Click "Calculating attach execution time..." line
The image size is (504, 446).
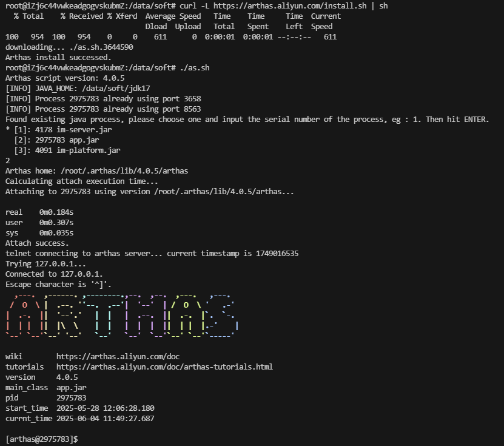tap(82, 181)
